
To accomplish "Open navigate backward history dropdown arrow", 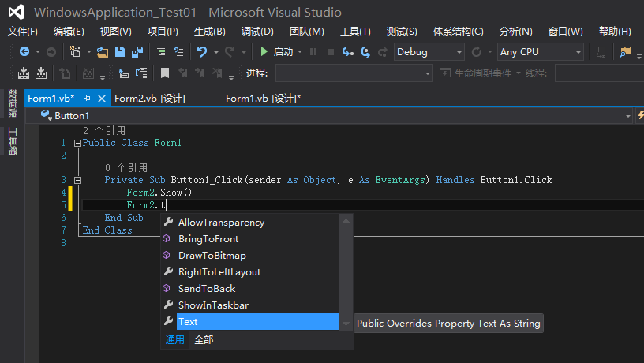I will point(37,52).
